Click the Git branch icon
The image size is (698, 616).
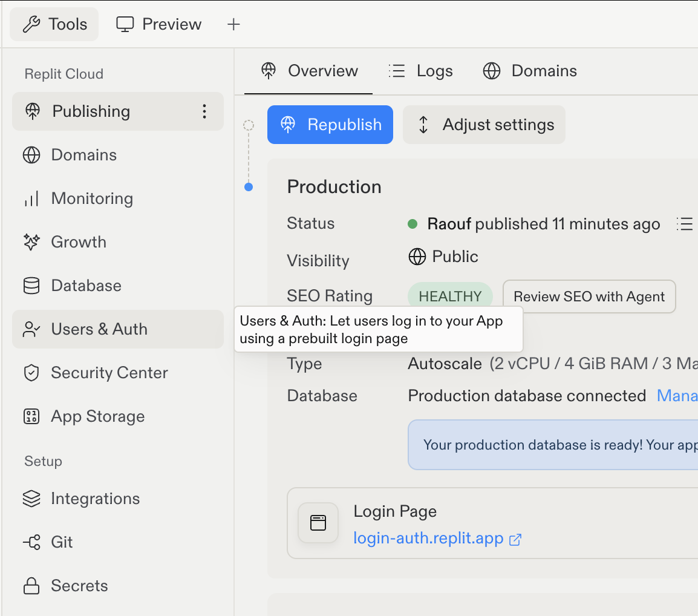point(31,542)
